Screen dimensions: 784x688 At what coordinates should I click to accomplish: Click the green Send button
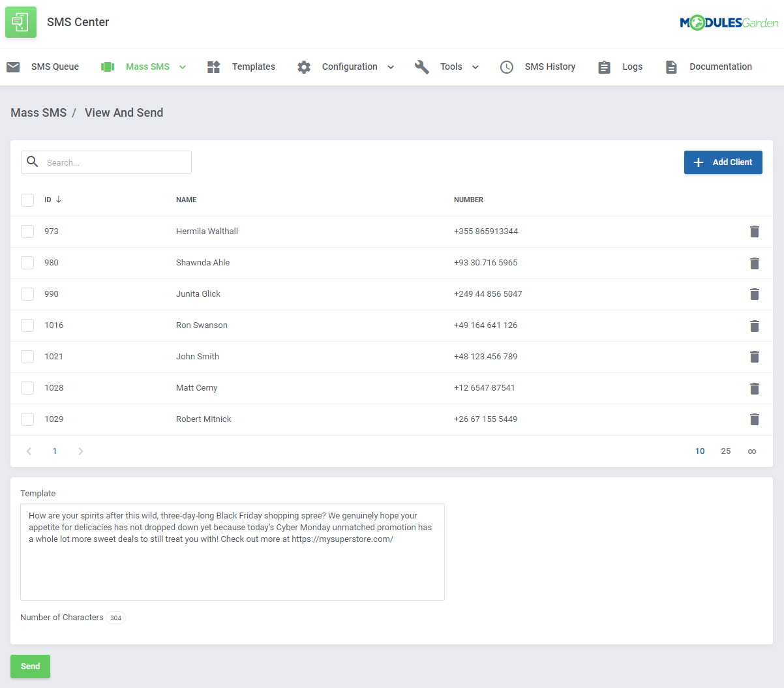coord(30,666)
